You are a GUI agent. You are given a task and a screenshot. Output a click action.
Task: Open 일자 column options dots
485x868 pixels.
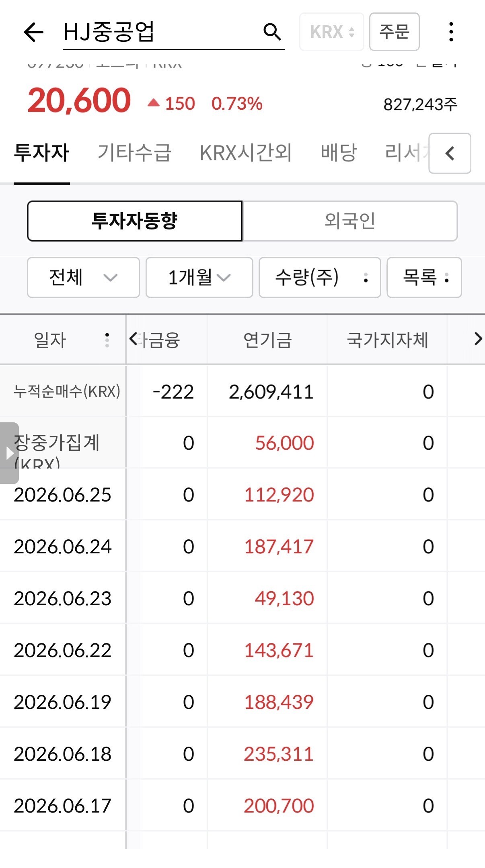click(107, 340)
